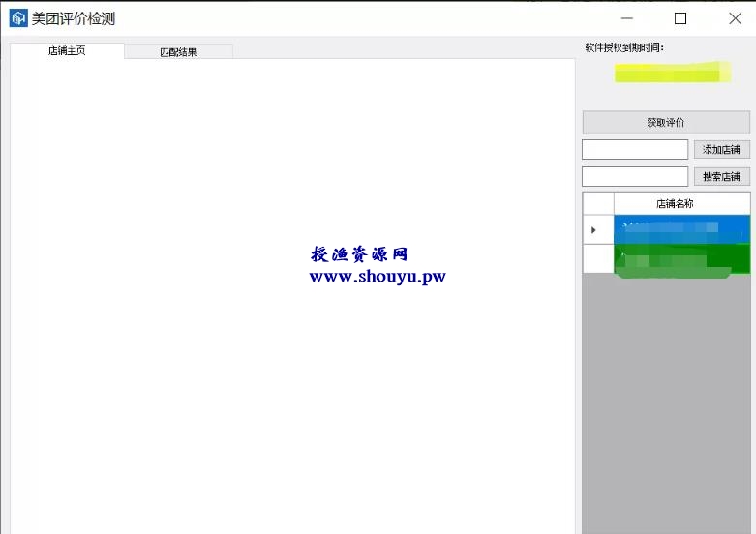Viewport: 756px width, 534px height.
Task: Select the blue highlighted shop row
Action: (x=681, y=229)
